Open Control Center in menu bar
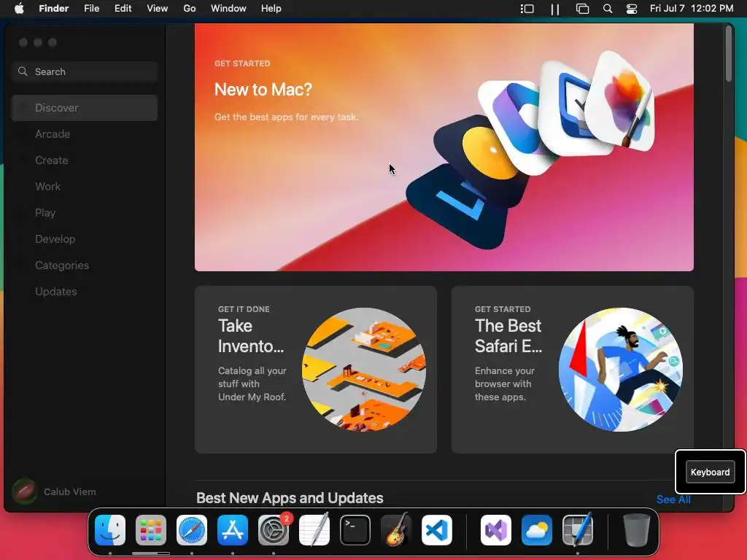Viewport: 747px width, 560px height. pos(632,9)
